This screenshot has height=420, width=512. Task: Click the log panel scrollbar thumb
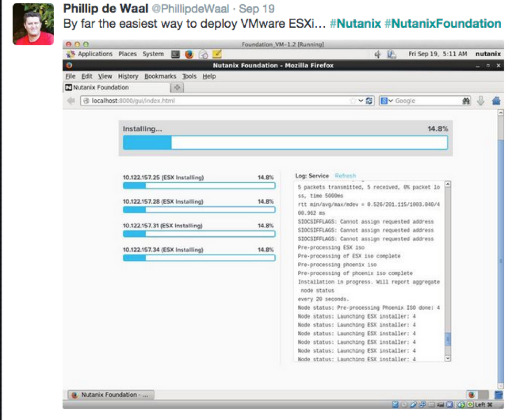tap(448, 339)
